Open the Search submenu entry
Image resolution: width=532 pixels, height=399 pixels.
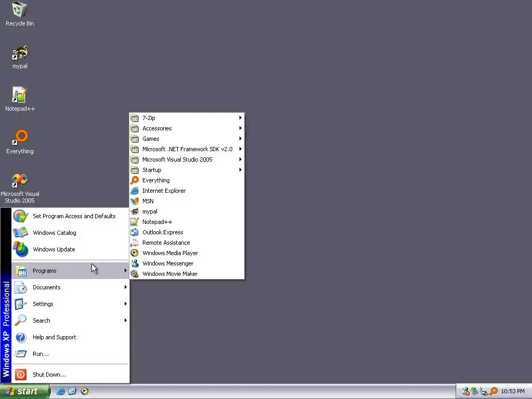(70, 321)
